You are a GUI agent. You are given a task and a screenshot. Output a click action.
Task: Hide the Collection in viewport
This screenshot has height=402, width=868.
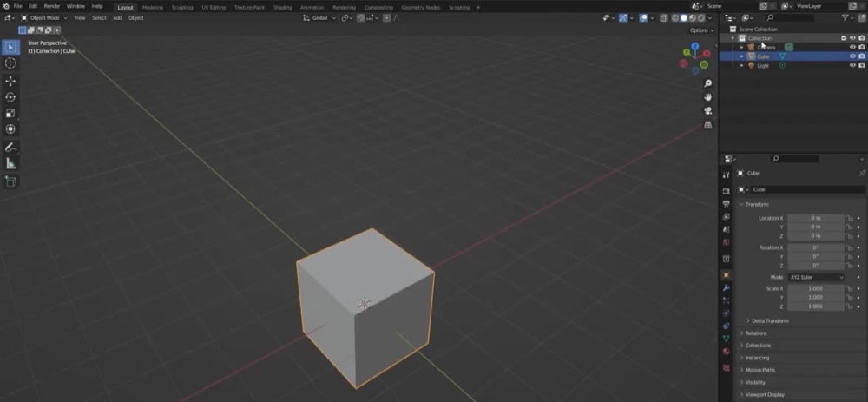pos(852,38)
